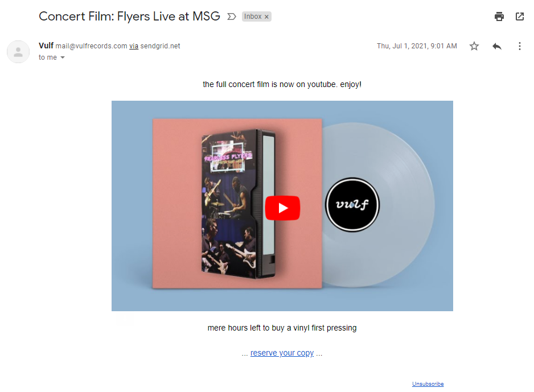The image size is (534, 392).
Task: Star this email from Vulf
Action: click(474, 46)
